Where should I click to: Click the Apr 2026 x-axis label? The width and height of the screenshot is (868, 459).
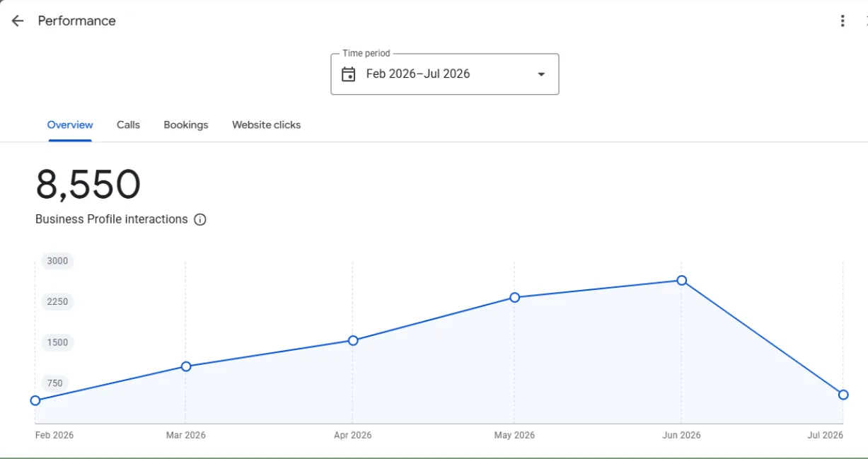tap(352, 435)
